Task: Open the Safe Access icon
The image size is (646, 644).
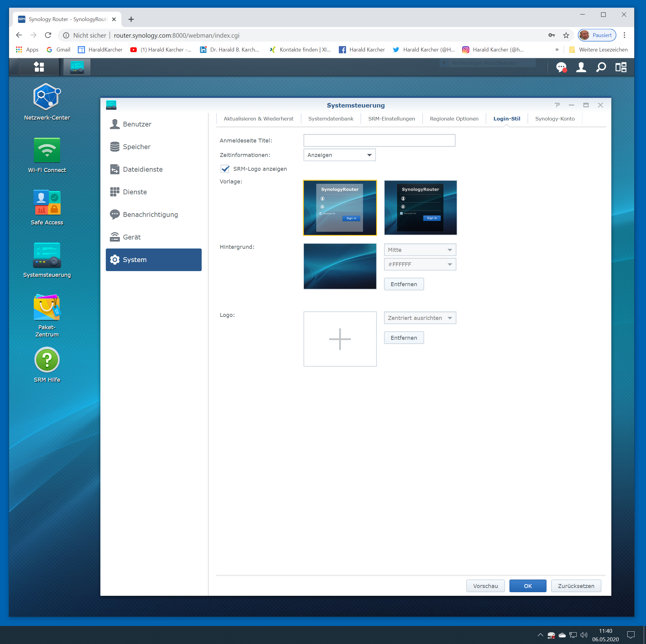Action: [x=47, y=202]
